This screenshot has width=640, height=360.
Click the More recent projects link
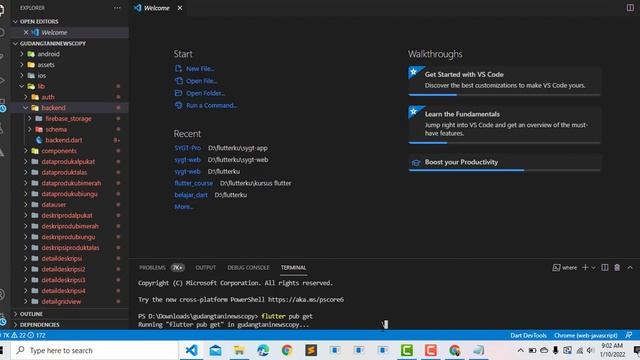click(184, 207)
